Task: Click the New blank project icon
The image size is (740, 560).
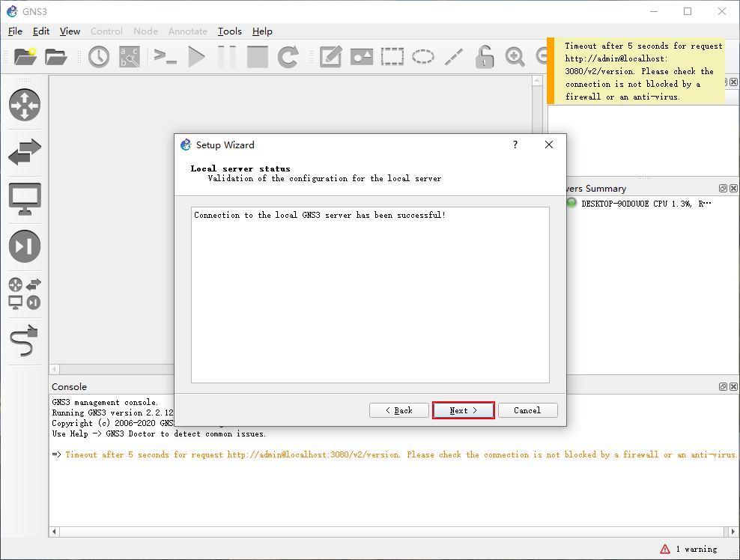Action: [x=25, y=57]
